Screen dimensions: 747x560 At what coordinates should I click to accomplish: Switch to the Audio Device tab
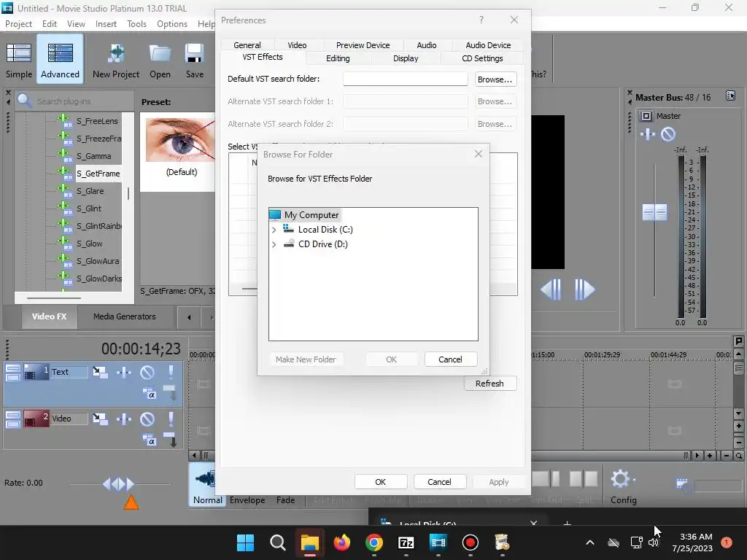point(488,45)
